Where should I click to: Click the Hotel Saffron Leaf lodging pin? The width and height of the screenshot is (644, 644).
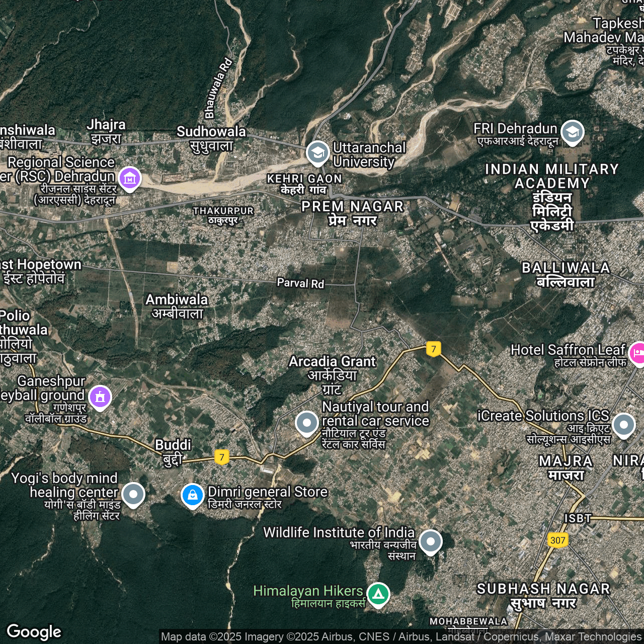click(x=637, y=353)
